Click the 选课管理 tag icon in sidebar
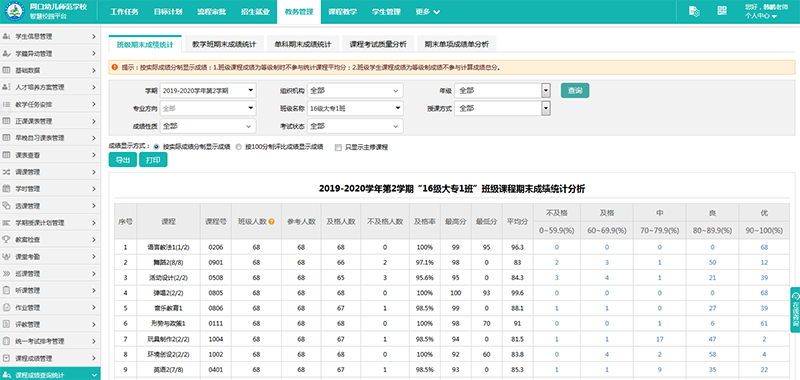 click(x=7, y=206)
